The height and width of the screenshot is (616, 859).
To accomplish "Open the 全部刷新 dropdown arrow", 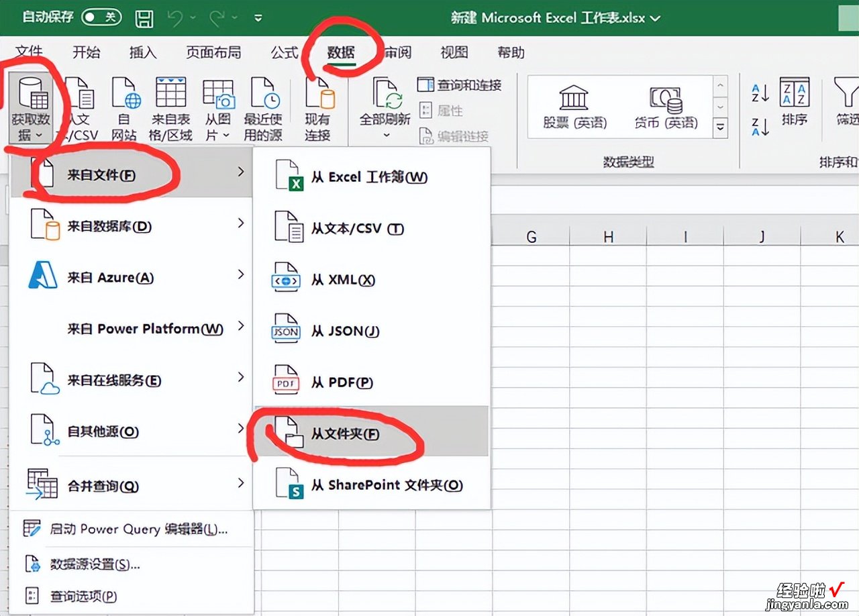I will click(x=386, y=136).
